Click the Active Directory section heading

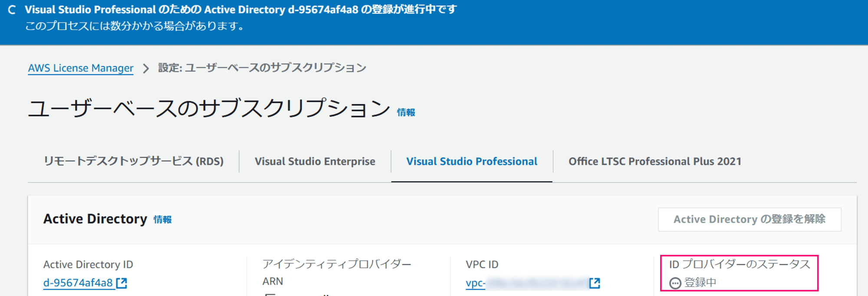[x=95, y=219]
